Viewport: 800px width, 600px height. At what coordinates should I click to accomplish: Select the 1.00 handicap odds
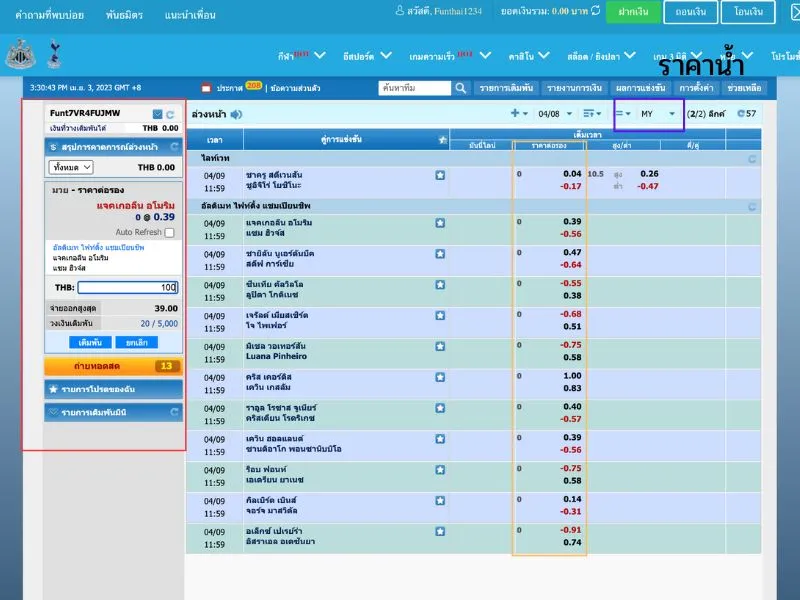point(572,376)
